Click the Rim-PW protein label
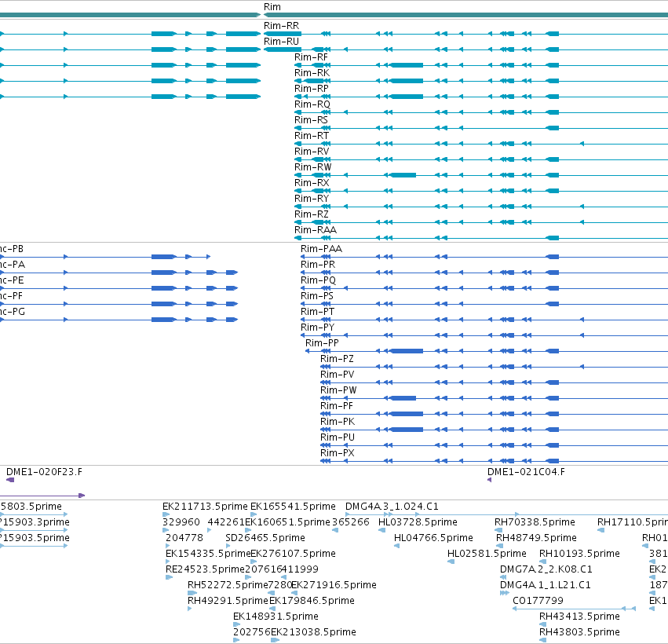The image size is (668, 644). tap(338, 390)
